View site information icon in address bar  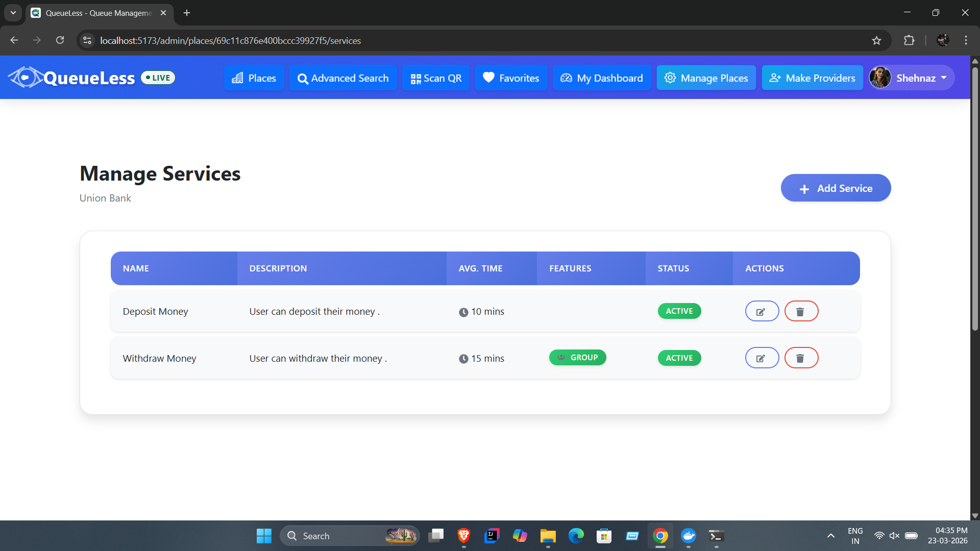click(x=87, y=40)
